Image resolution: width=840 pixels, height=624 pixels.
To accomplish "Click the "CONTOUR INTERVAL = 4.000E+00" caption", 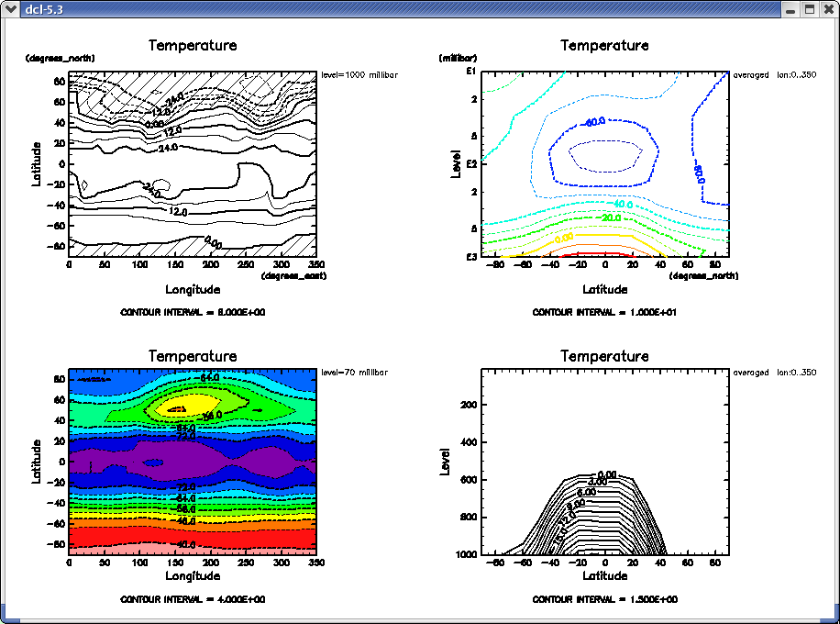I will (x=193, y=599).
